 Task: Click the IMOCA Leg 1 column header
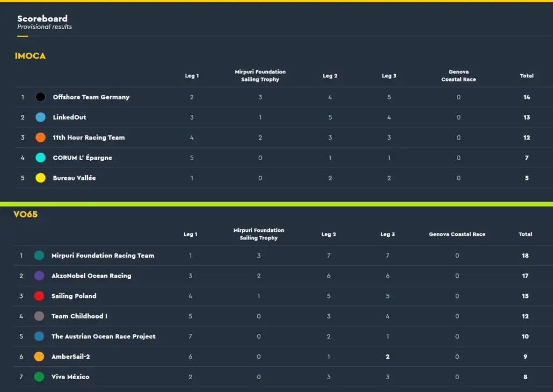(192, 76)
